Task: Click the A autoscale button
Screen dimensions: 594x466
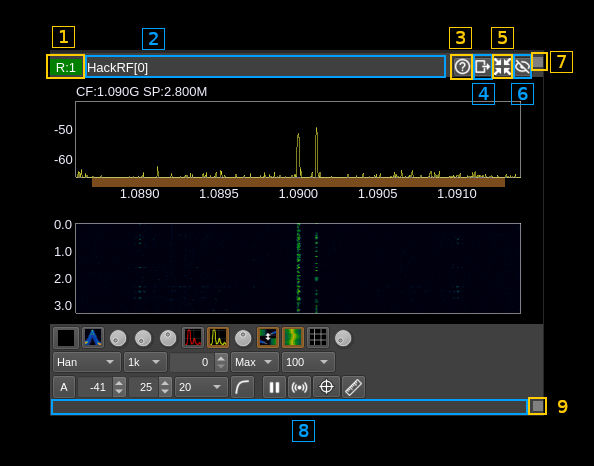Action: tap(64, 387)
